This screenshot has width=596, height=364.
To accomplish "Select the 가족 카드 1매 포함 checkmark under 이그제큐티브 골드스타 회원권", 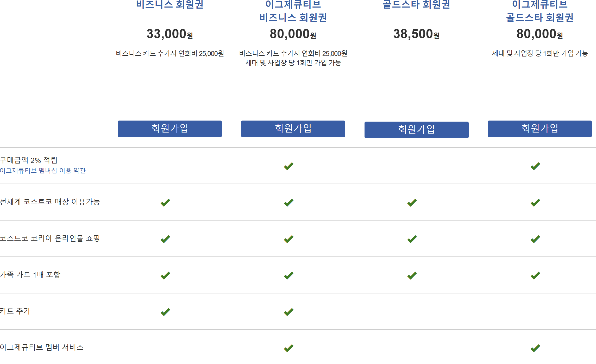I will point(535,275).
